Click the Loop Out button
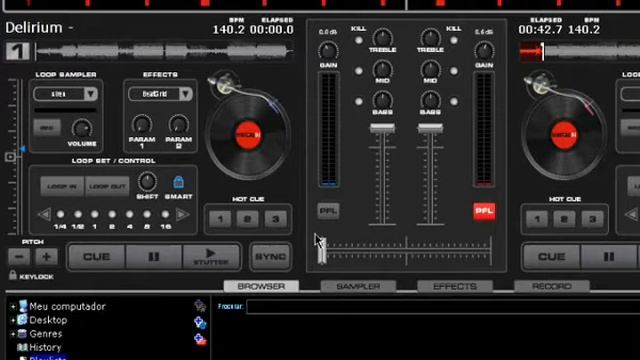 coord(107,187)
